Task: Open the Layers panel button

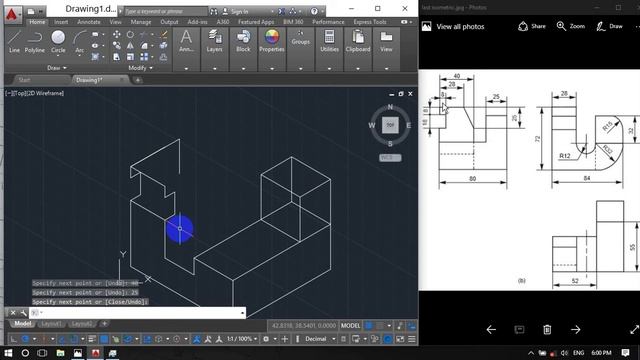Action: pyautogui.click(x=214, y=41)
